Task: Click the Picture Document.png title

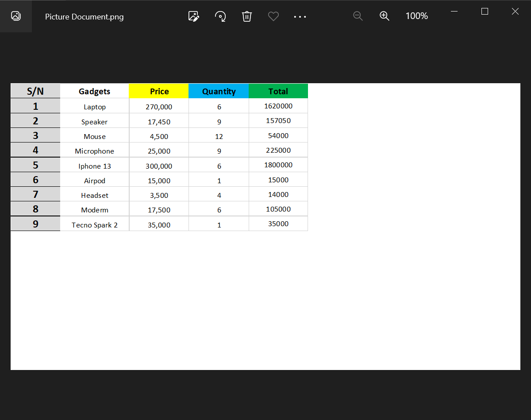Action: pyautogui.click(x=84, y=16)
